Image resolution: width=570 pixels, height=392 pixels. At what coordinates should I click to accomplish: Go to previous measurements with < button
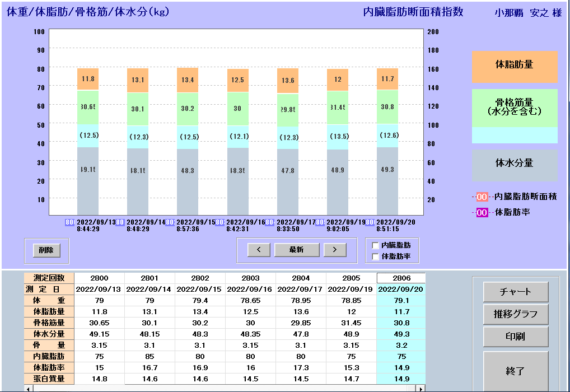pos(259,250)
